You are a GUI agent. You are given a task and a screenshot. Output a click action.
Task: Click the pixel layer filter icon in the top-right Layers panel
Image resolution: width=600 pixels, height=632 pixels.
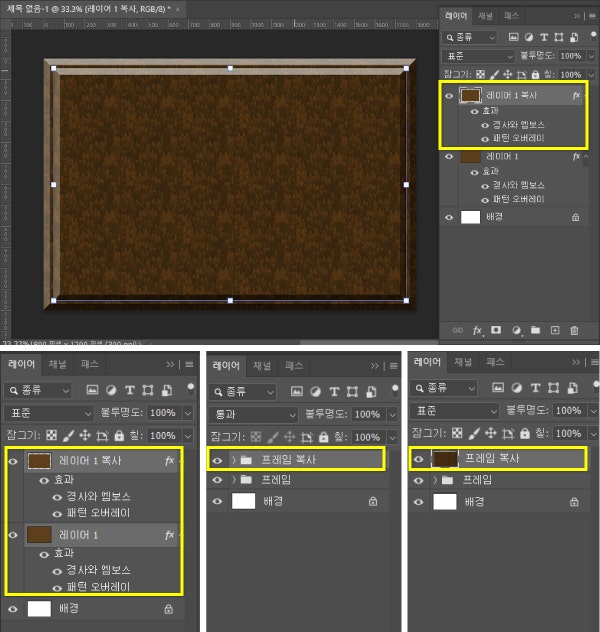pyautogui.click(x=513, y=37)
